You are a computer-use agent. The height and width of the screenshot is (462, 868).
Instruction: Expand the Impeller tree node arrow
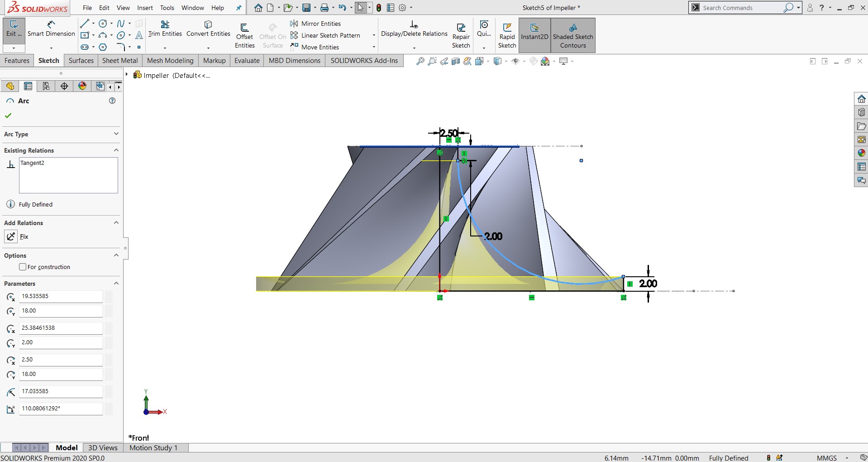coord(127,75)
